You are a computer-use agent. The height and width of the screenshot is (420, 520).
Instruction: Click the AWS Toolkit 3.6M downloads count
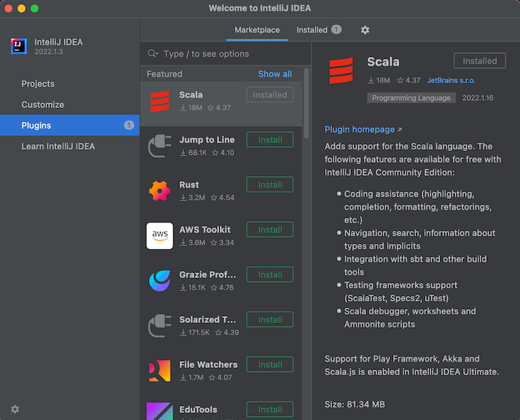click(x=193, y=243)
